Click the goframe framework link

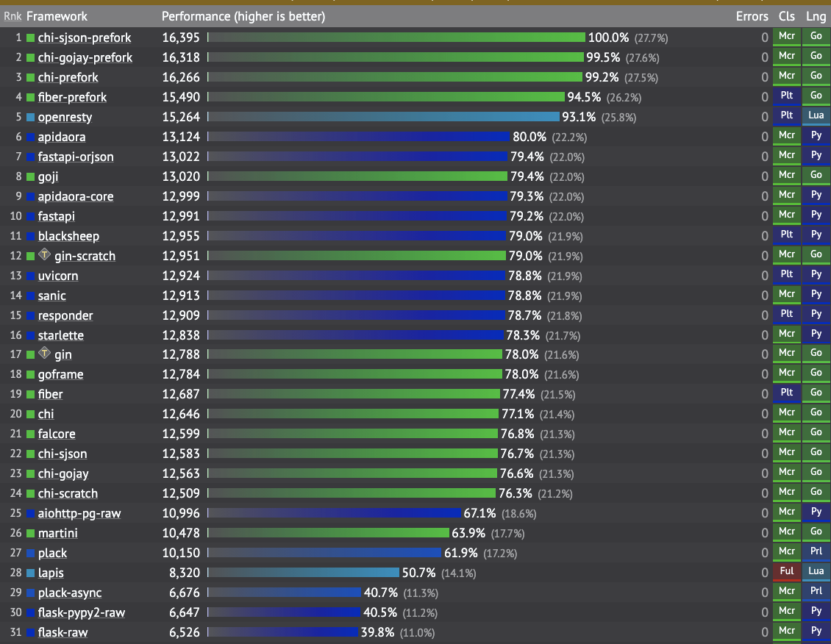point(60,374)
